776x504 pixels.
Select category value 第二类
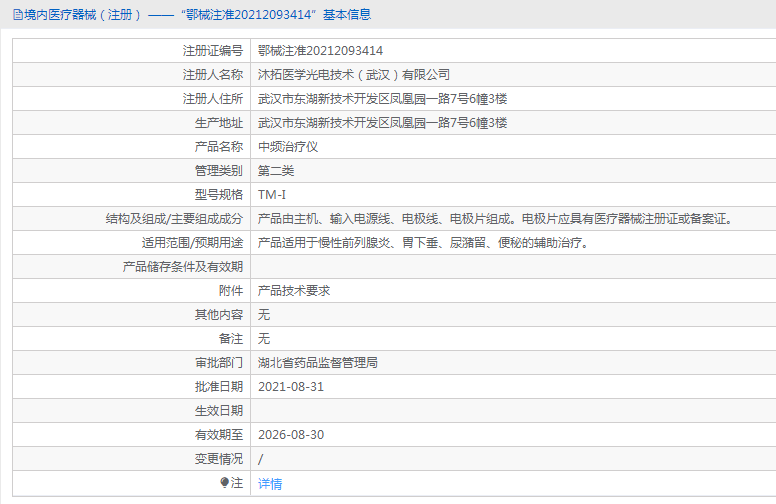pyautogui.click(x=276, y=171)
